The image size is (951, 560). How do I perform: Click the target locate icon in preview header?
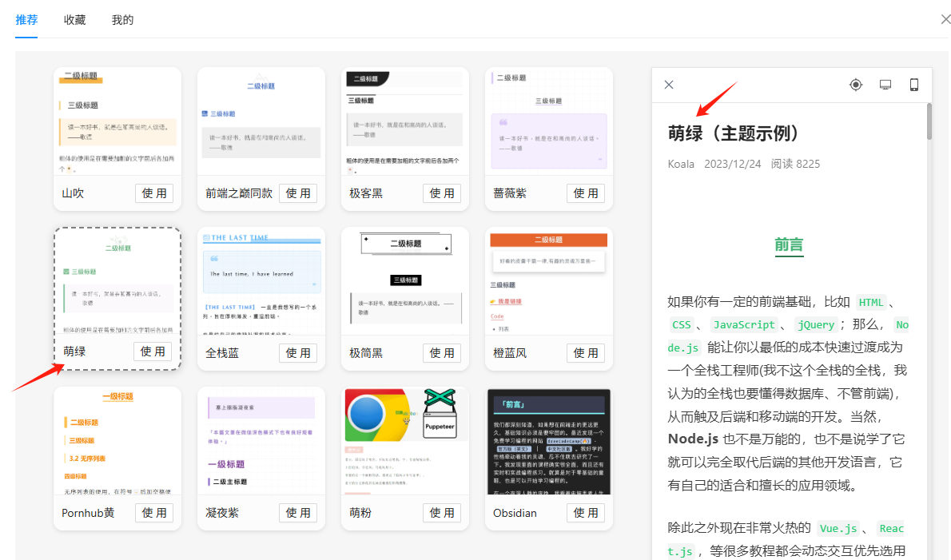tap(856, 85)
